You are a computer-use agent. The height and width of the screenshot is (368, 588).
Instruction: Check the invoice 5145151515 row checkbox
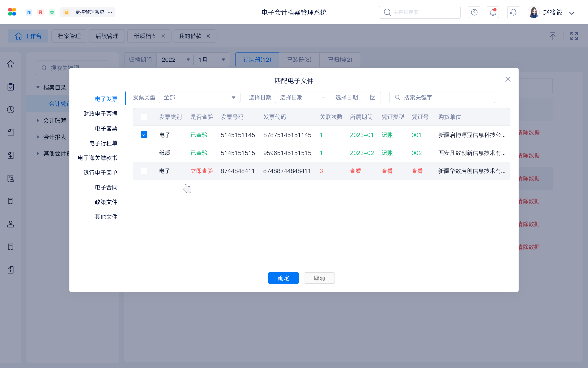144,153
